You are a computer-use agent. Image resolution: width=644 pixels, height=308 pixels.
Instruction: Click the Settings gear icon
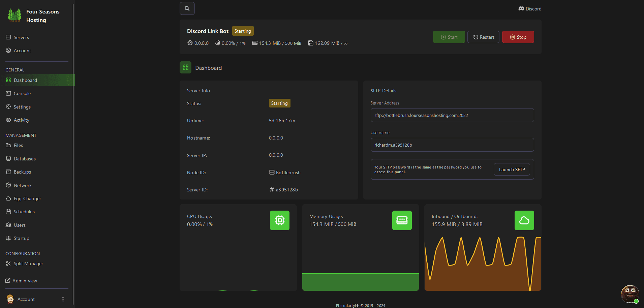(8, 106)
